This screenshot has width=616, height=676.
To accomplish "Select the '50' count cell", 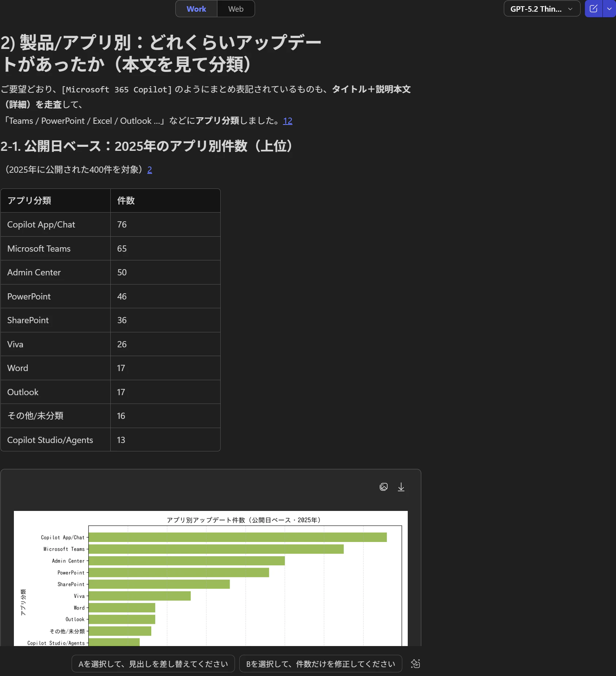I will pos(165,272).
